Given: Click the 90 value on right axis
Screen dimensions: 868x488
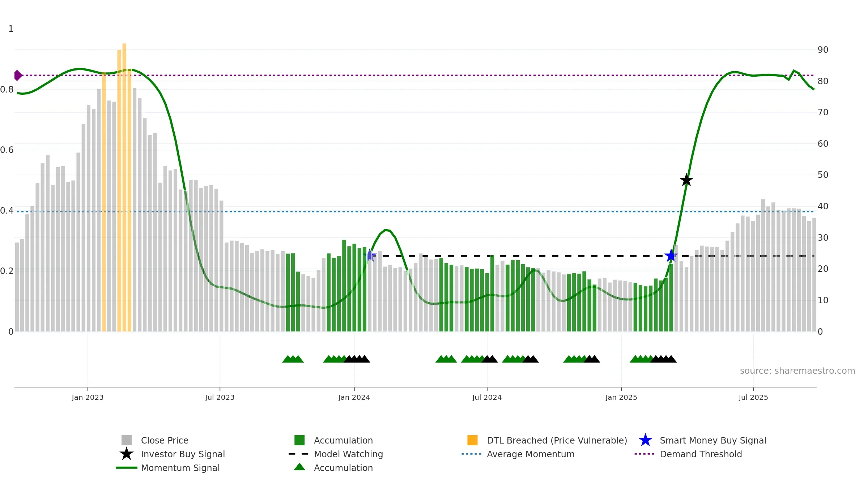Looking at the screenshot, I should 823,50.
